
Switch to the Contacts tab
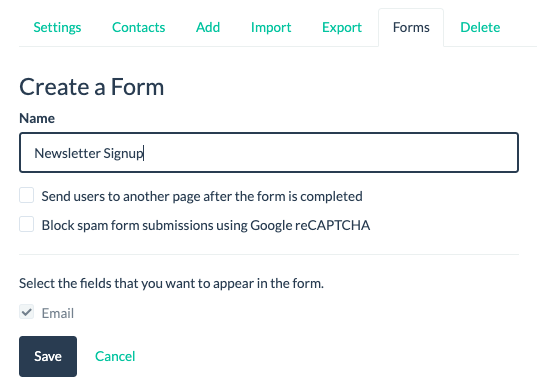(139, 27)
